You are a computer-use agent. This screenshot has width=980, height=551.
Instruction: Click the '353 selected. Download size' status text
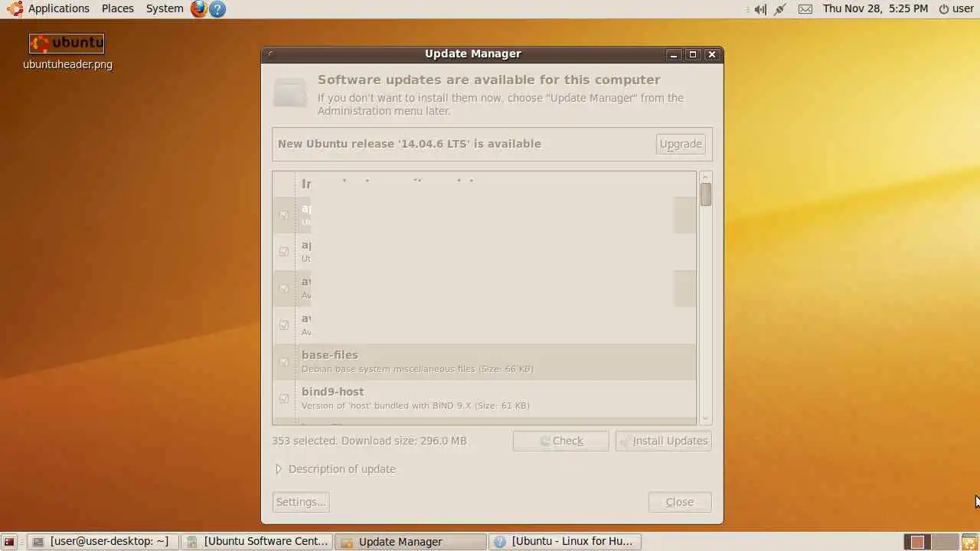pyautogui.click(x=369, y=441)
